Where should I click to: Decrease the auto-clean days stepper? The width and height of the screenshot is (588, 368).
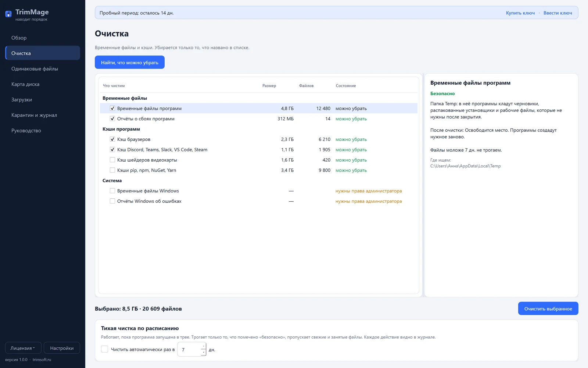(203, 353)
